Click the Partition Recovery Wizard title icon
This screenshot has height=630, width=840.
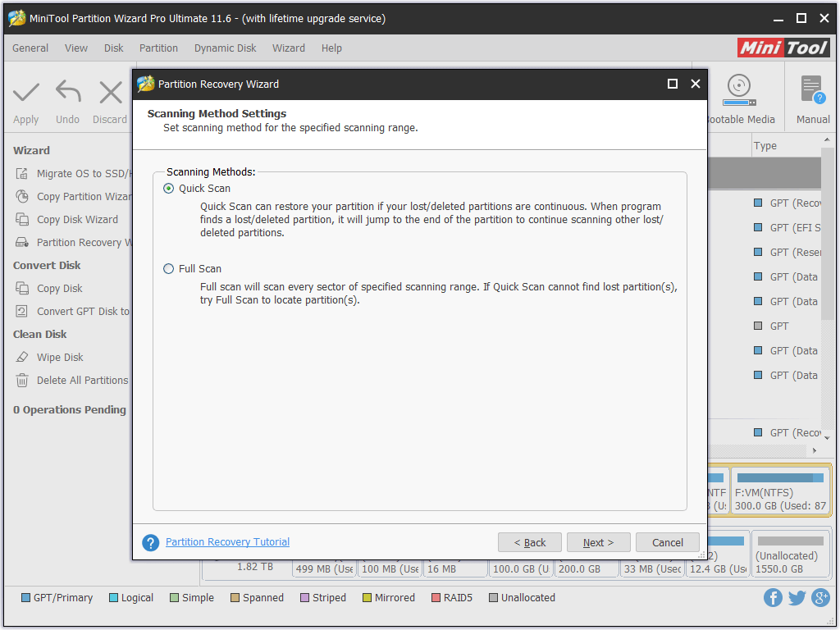pyautogui.click(x=146, y=84)
